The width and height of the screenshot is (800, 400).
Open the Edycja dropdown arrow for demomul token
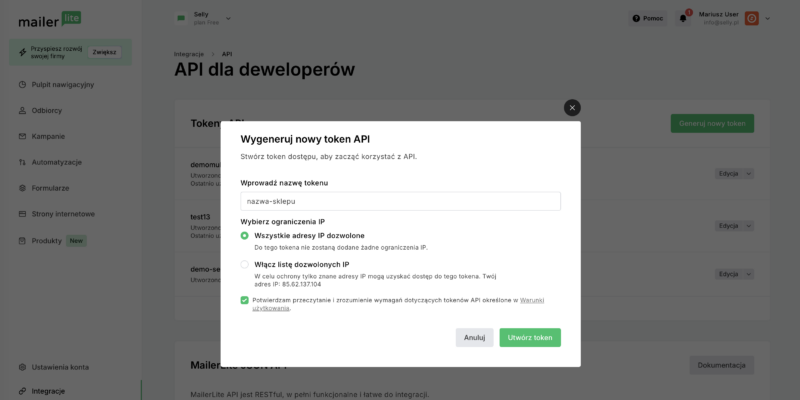748,174
